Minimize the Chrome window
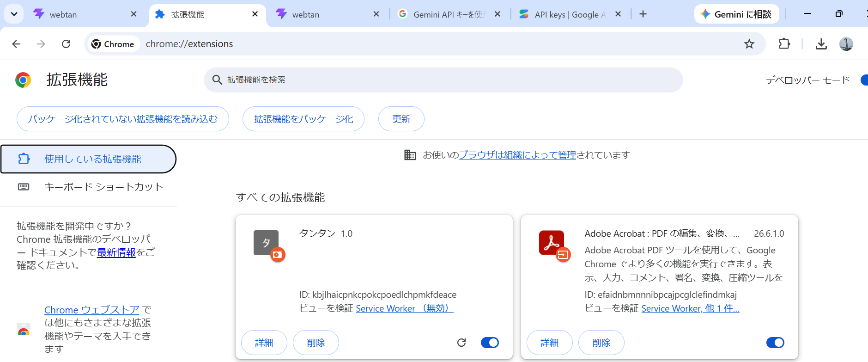 pyautogui.click(x=807, y=14)
